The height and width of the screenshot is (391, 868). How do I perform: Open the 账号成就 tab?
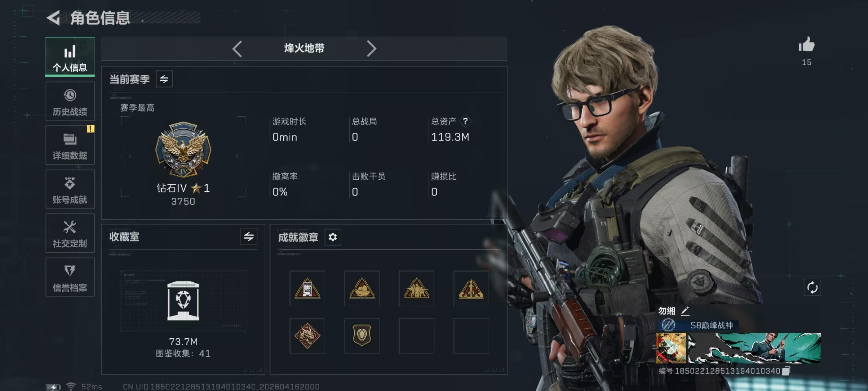click(70, 189)
